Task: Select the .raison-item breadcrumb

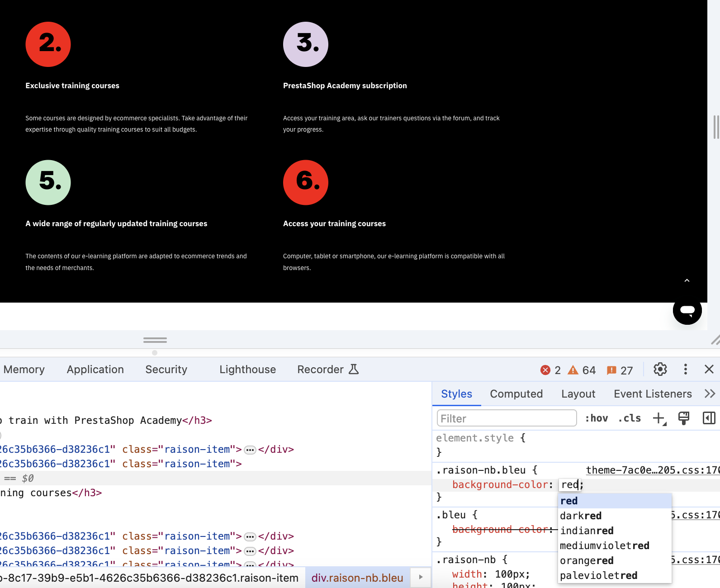Action: point(149,578)
